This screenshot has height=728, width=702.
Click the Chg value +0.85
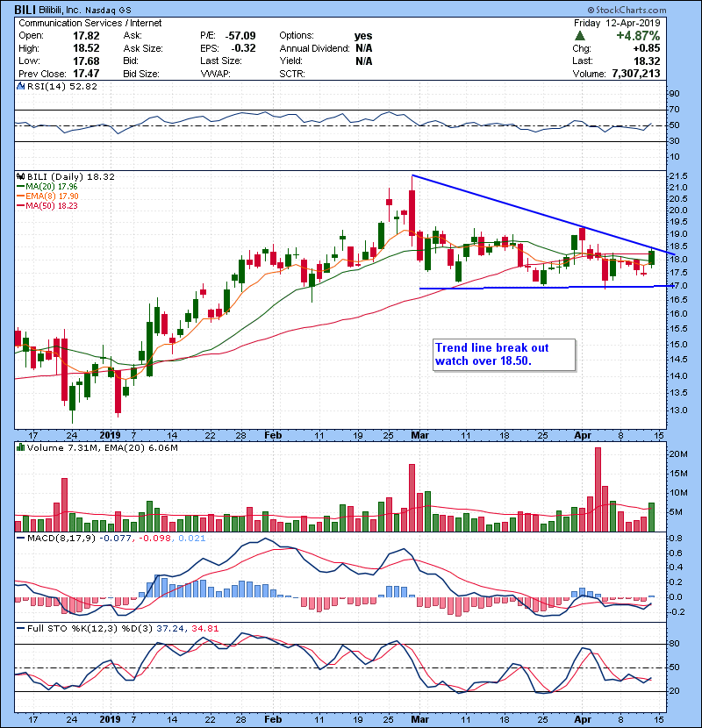coord(646,48)
